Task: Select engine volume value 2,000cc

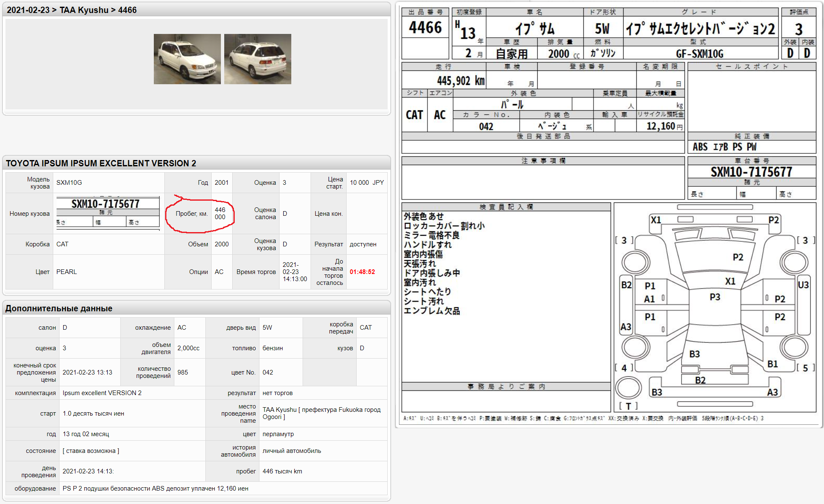Action: click(189, 348)
